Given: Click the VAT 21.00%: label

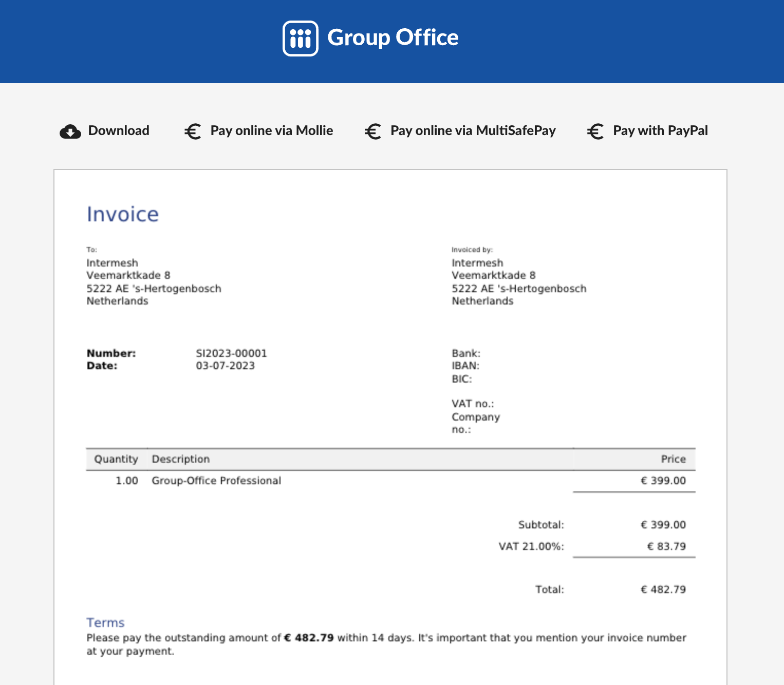Looking at the screenshot, I should coord(531,546).
